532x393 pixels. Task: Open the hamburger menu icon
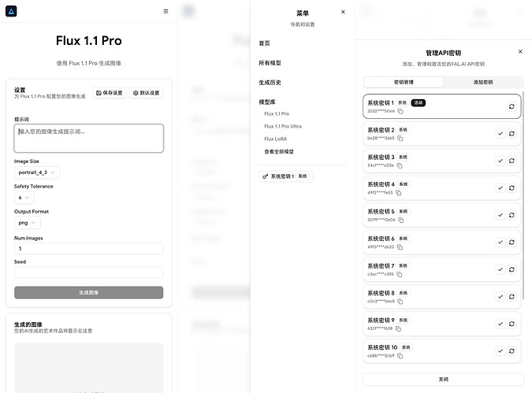166,12
